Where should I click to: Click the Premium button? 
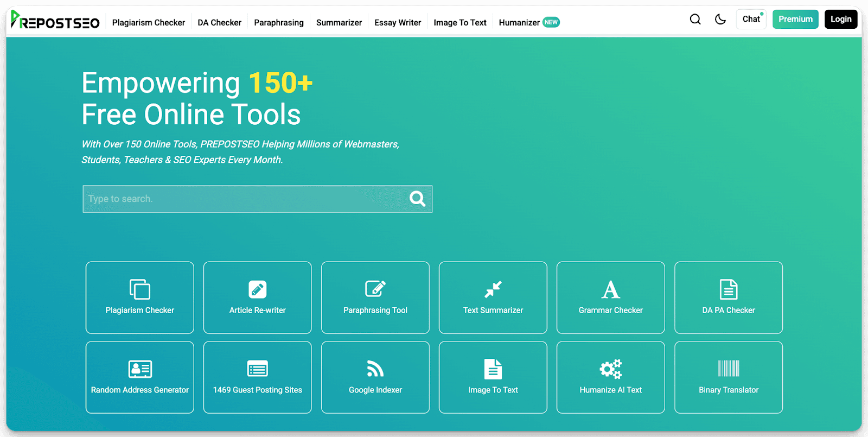[795, 19]
